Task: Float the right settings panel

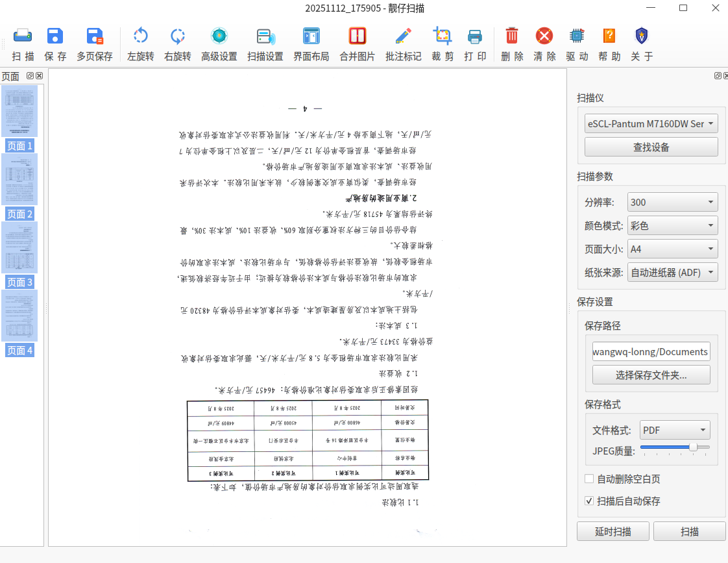Action: pyautogui.click(x=718, y=76)
